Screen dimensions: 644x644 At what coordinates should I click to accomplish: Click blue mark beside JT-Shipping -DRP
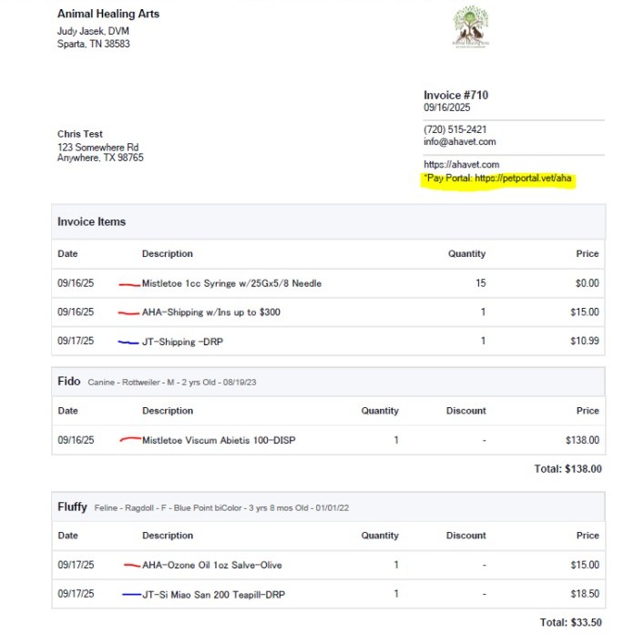(128, 342)
